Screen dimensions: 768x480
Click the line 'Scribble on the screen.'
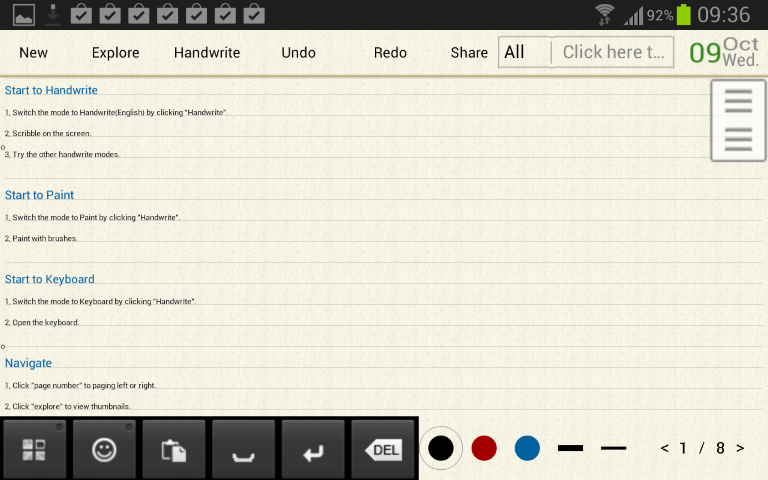point(48,133)
